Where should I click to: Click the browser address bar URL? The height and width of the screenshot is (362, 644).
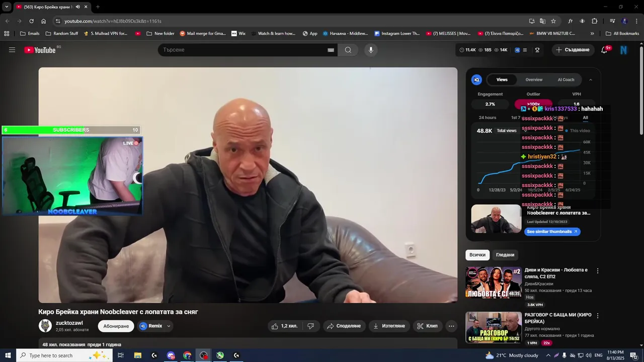113,21
